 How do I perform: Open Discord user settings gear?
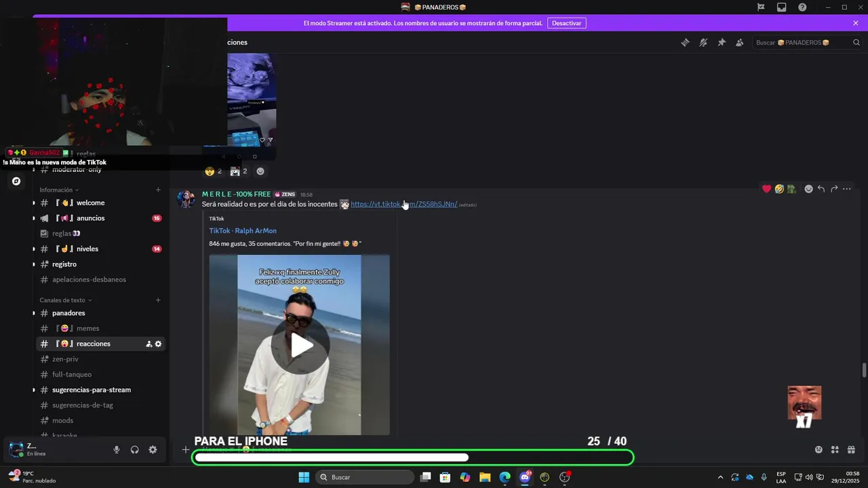coord(153,449)
